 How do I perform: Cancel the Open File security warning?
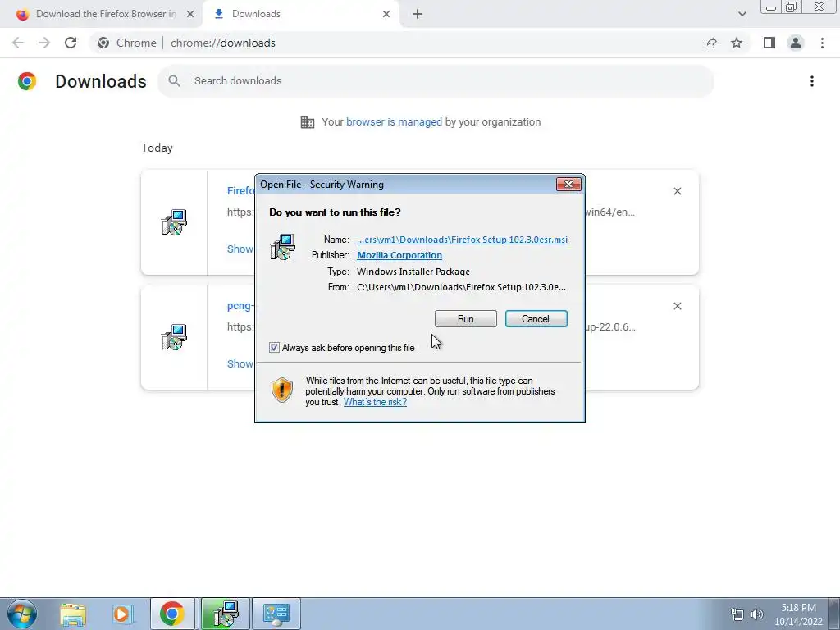click(x=536, y=319)
